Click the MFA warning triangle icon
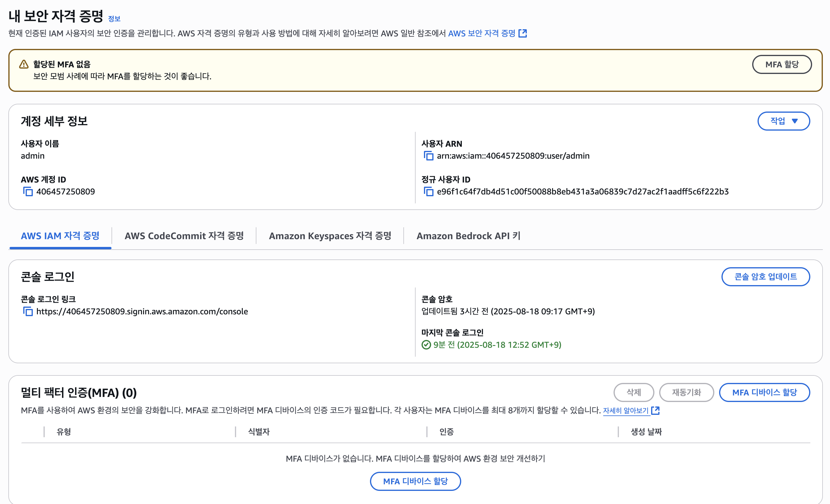The height and width of the screenshot is (504, 830). 24,64
